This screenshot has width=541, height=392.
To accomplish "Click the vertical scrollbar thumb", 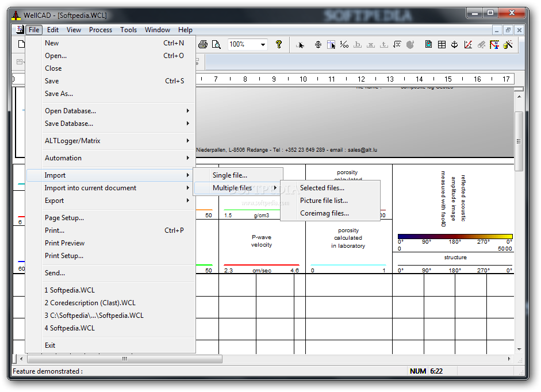I will (x=519, y=141).
